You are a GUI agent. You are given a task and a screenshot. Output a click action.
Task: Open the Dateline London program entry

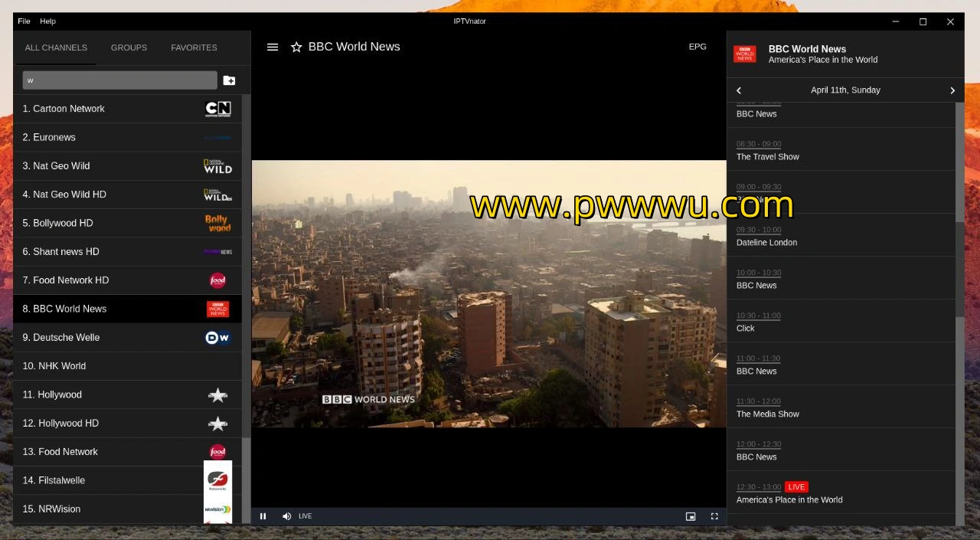pos(842,236)
